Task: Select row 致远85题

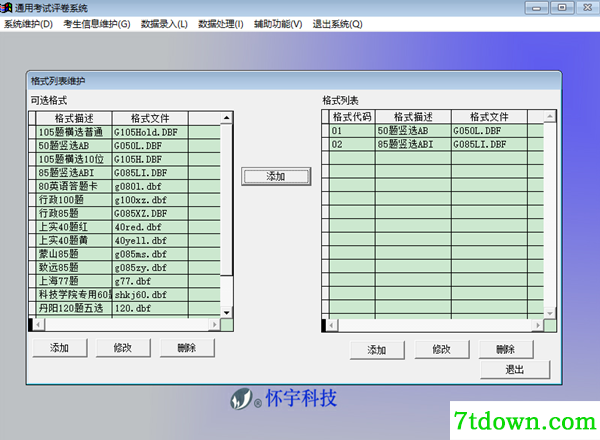Action: (74, 267)
